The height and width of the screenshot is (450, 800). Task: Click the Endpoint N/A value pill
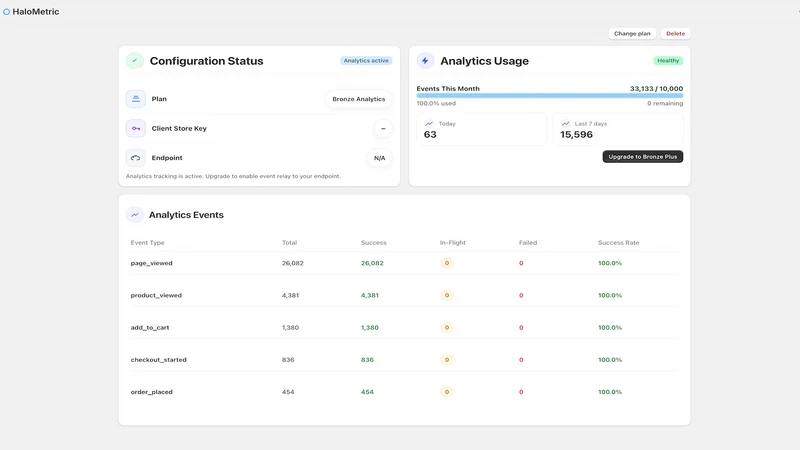pos(380,158)
